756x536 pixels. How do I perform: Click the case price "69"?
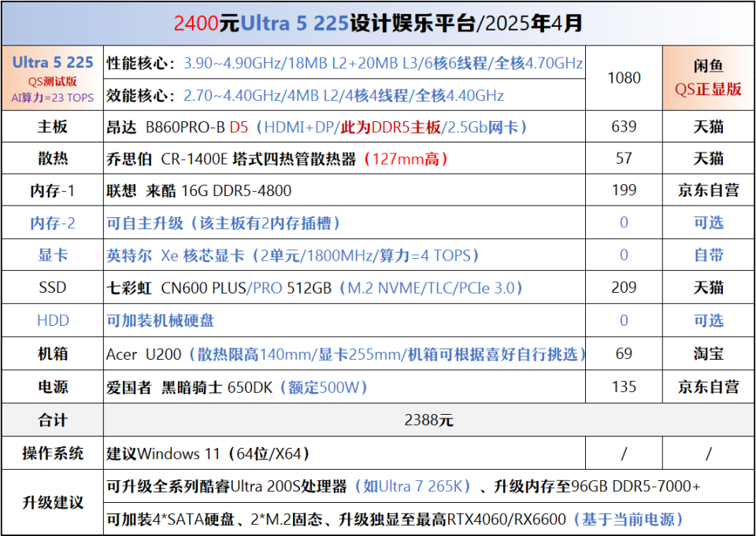click(x=624, y=353)
